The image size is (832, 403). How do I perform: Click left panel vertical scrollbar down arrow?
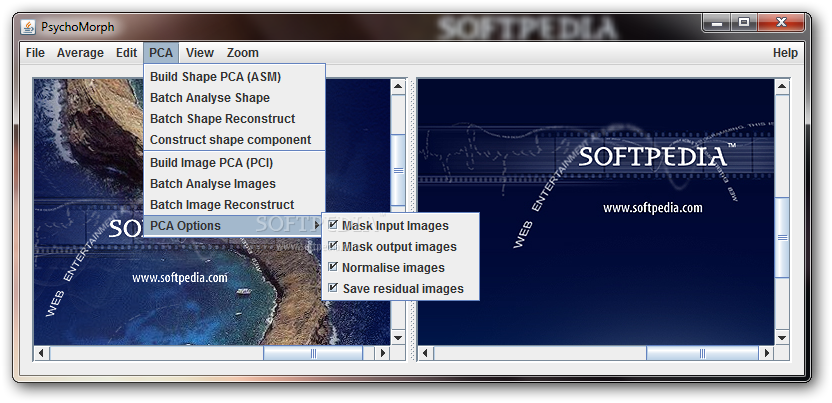click(398, 337)
